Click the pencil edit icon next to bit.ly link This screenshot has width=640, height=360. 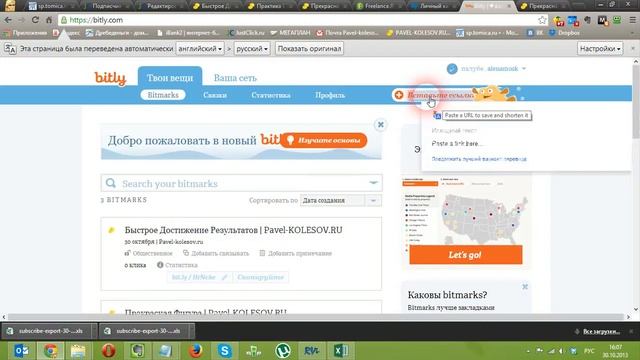click(x=224, y=277)
